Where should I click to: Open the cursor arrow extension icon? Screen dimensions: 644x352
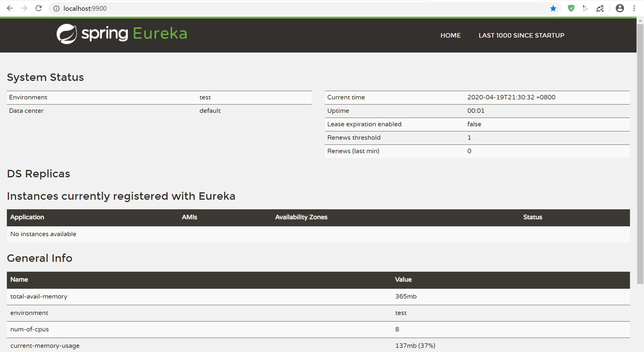click(585, 8)
